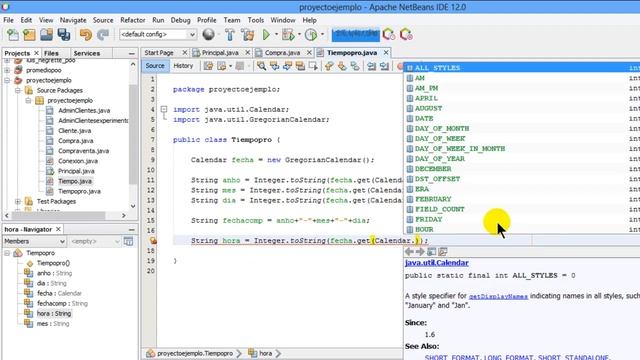Image resolution: width=640 pixels, height=360 pixels.
Task: Toggle Rectangular Selection icon
Action: 313,66
